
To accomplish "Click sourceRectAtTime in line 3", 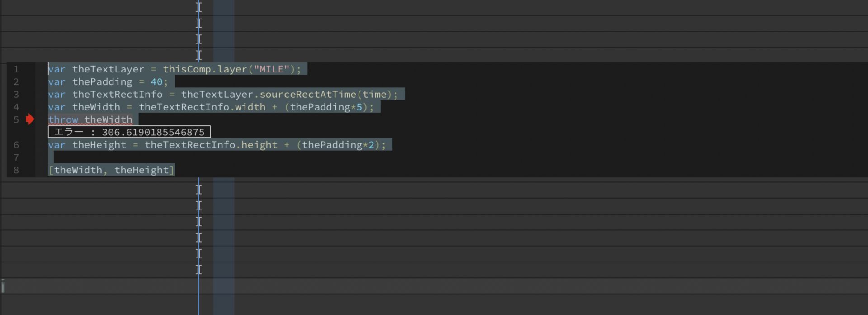I will [x=307, y=95].
